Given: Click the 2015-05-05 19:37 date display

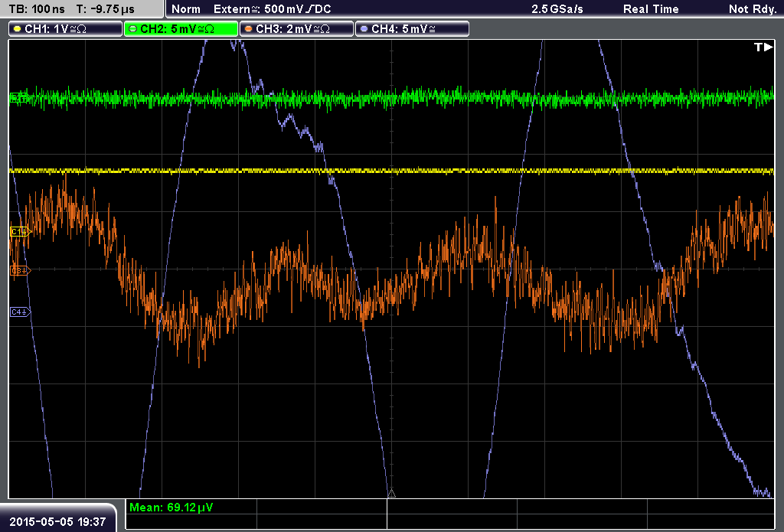Looking at the screenshot, I should tap(57, 521).
